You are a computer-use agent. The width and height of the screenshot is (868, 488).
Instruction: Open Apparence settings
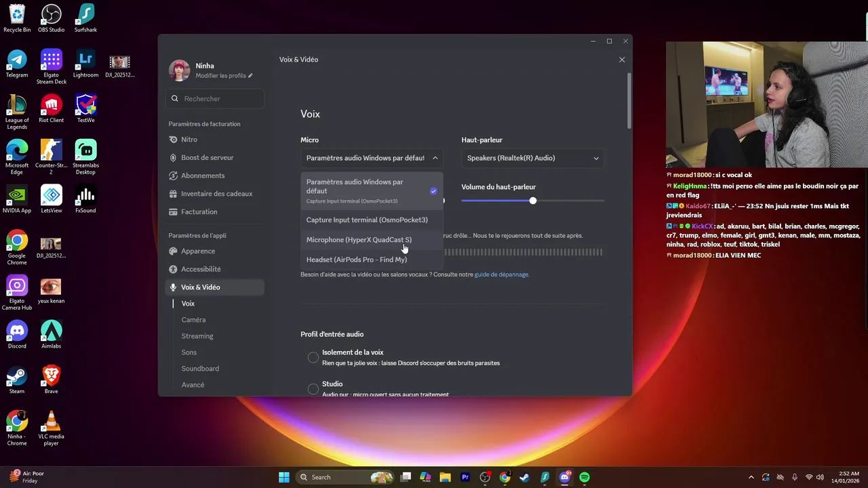215,251
